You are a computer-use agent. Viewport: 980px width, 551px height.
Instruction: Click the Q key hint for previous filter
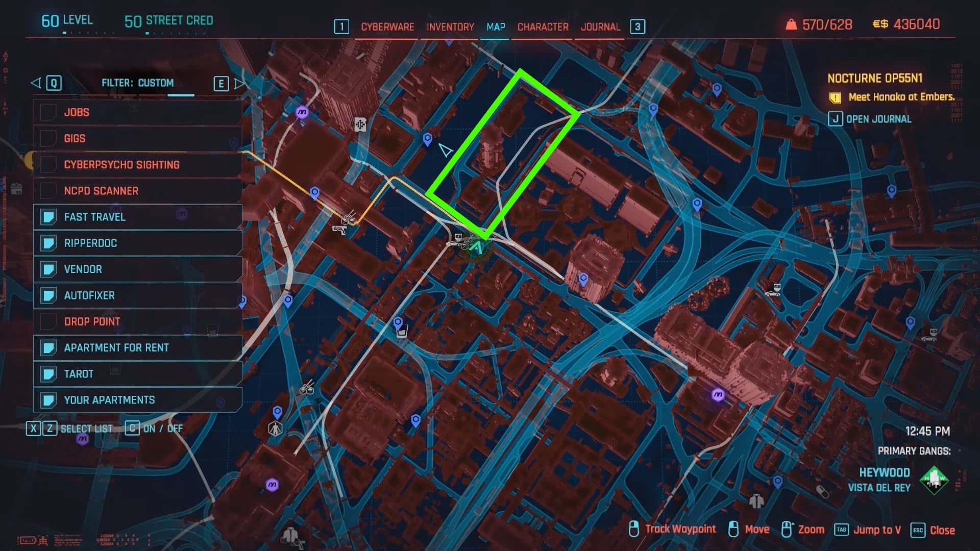54,83
